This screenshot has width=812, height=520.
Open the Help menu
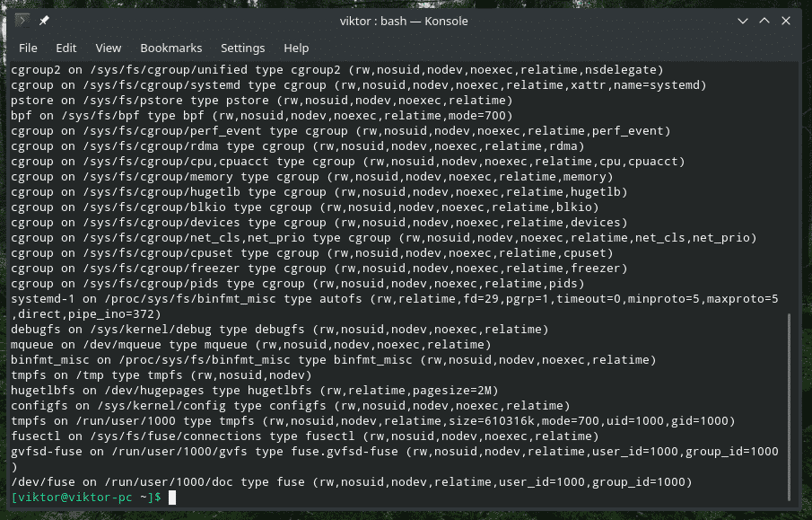click(x=296, y=48)
